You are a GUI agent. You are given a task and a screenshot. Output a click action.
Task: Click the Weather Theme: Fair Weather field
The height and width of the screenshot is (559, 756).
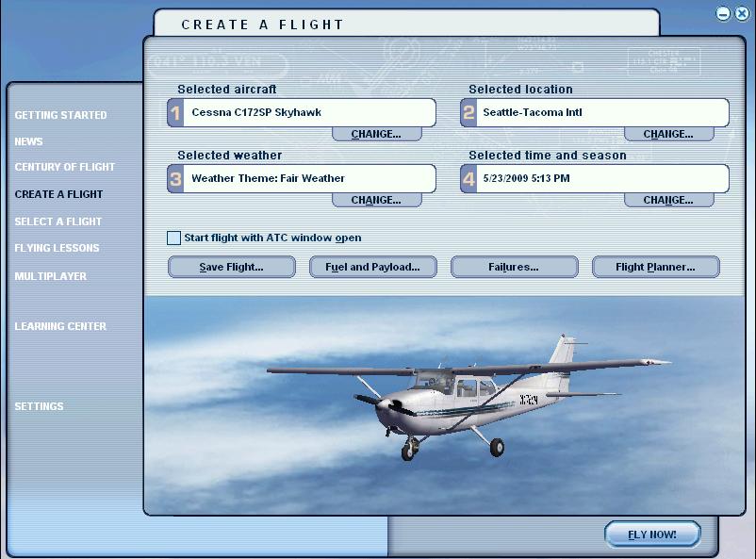click(x=309, y=179)
